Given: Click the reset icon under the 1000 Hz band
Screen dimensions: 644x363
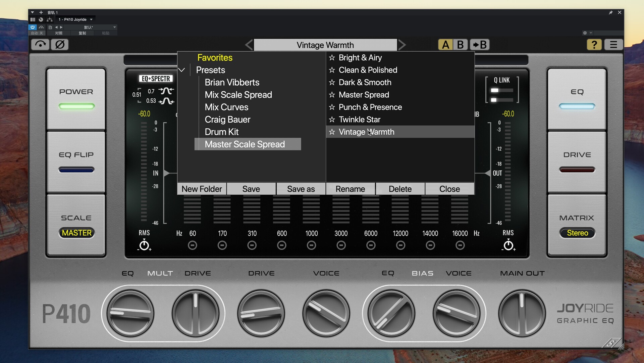Looking at the screenshot, I should (x=311, y=245).
